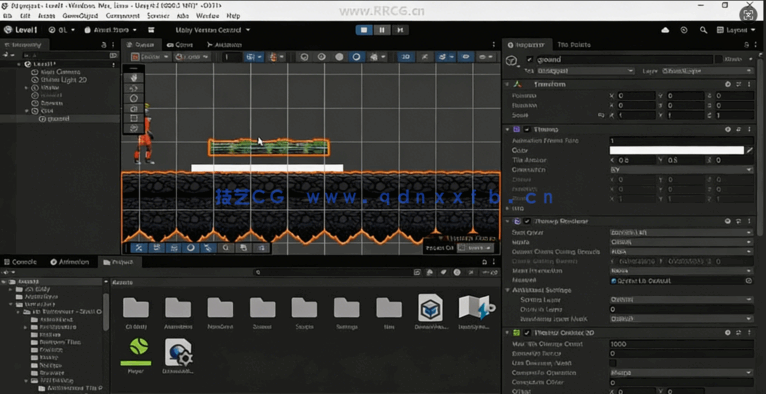Disable the Tilemap component checkbox
Viewport: 766px width, 394px height.
tap(527, 129)
